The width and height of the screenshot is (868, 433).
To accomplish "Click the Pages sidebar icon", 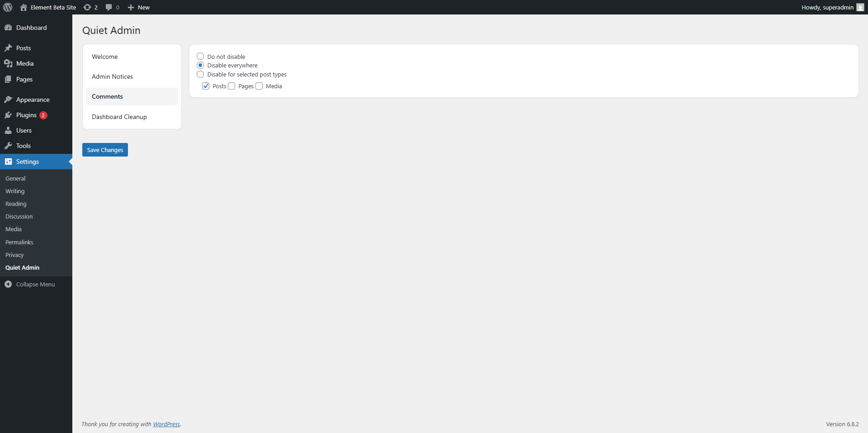I will pyautogui.click(x=8, y=79).
